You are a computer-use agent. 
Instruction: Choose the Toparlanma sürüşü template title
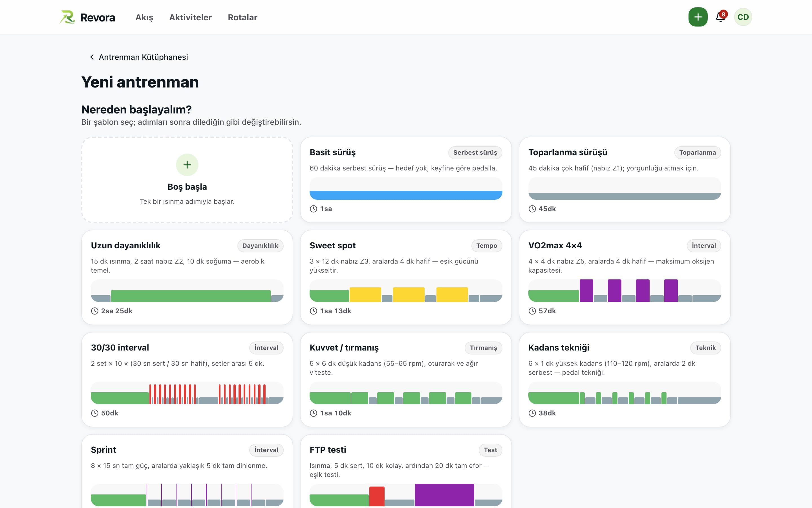coord(568,152)
